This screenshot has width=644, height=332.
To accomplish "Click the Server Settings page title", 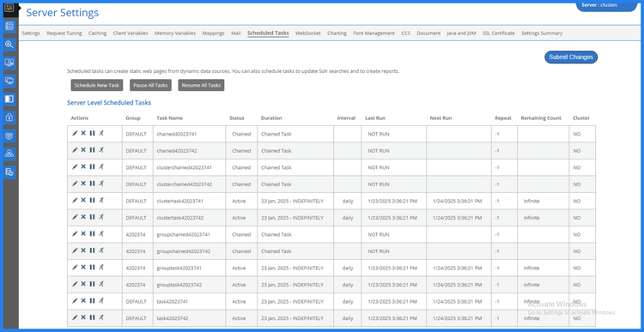I will tap(63, 13).
